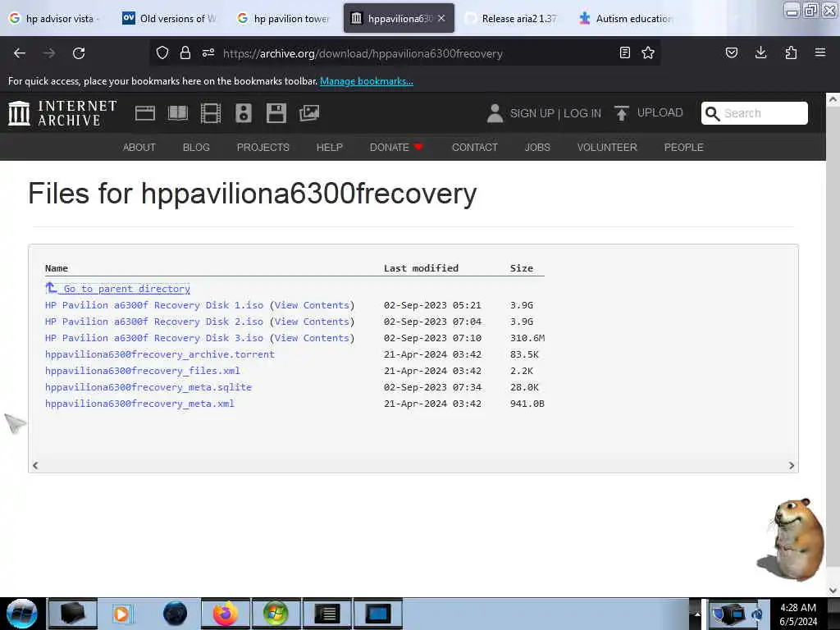This screenshot has height=630, width=840.
Task: Open the Firefox application menu
Action: point(820,52)
